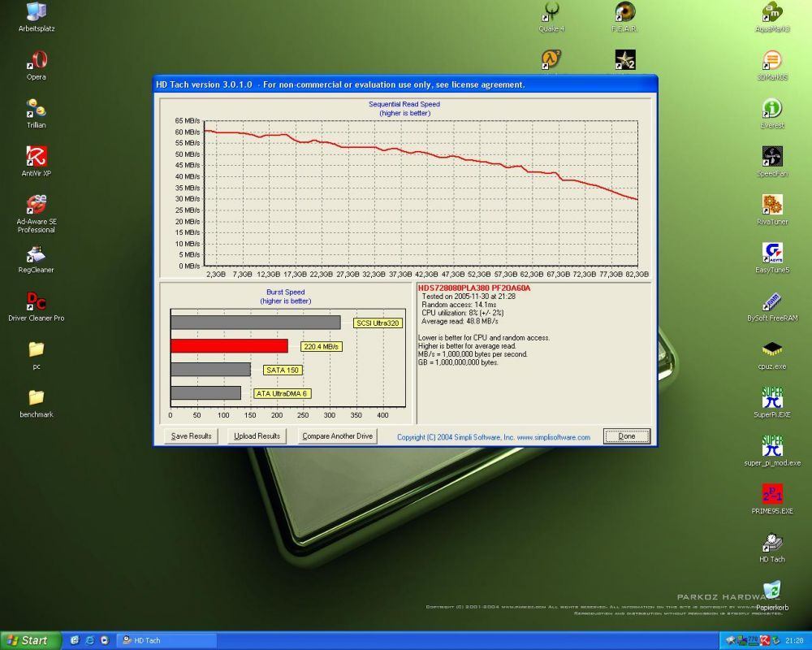Click the Sequential Read Speed chart title
Viewport: 812px width, 650px height.
[x=404, y=104]
